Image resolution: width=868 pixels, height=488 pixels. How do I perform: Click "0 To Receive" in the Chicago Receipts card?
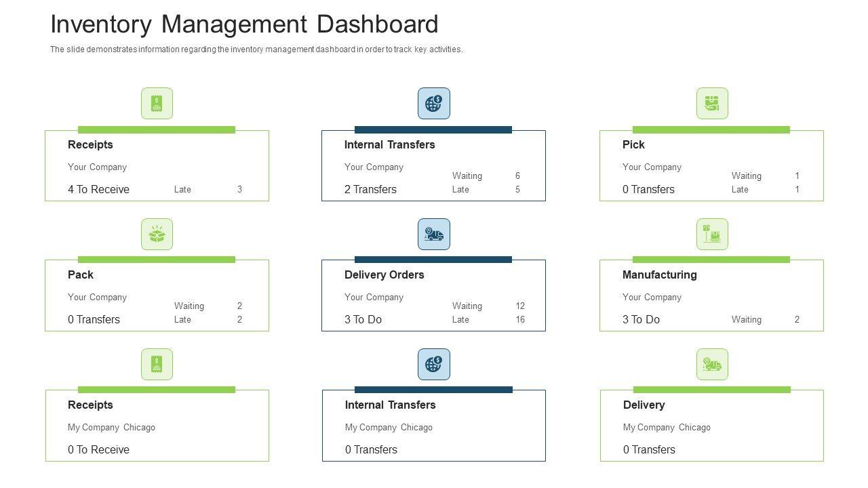(x=98, y=450)
